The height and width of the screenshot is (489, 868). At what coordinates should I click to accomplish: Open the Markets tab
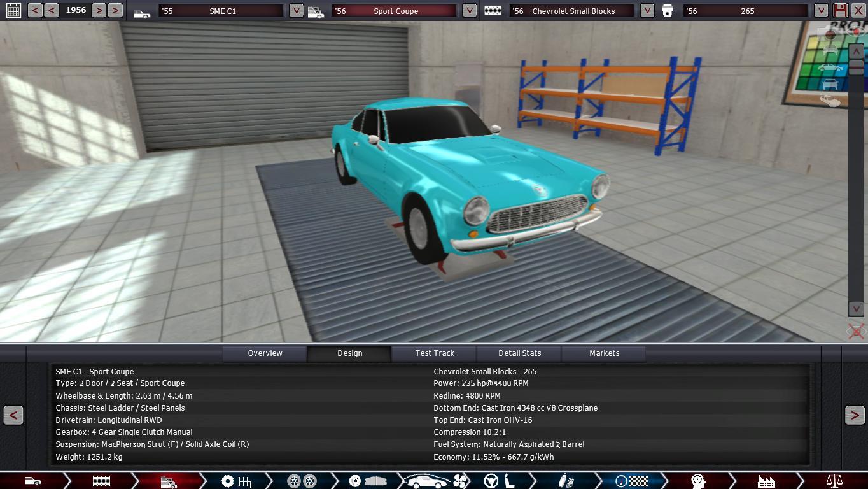coord(604,353)
